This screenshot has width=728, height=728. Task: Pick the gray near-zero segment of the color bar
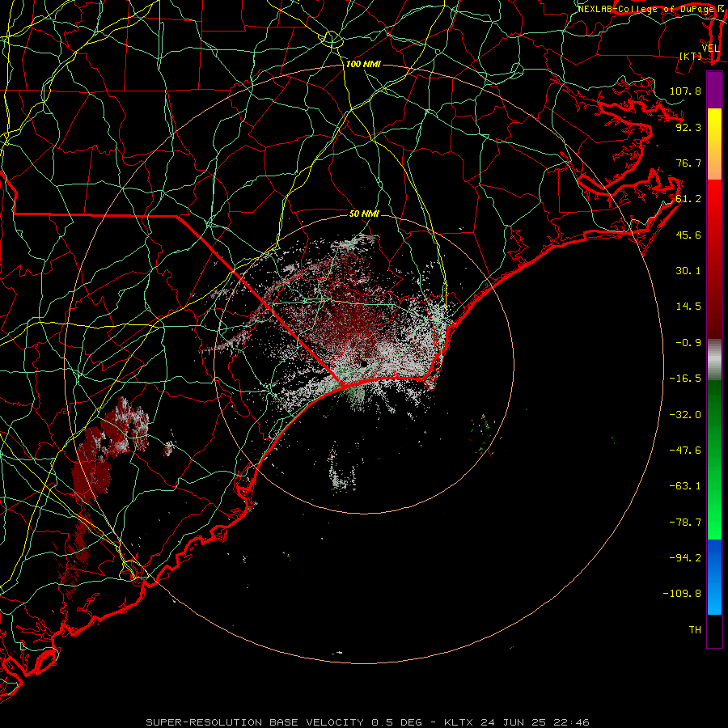pos(714,358)
